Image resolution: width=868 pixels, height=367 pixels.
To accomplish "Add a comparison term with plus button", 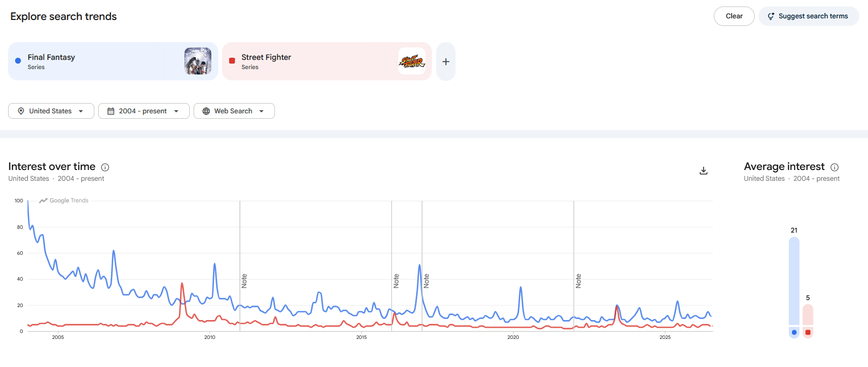I will point(446,62).
